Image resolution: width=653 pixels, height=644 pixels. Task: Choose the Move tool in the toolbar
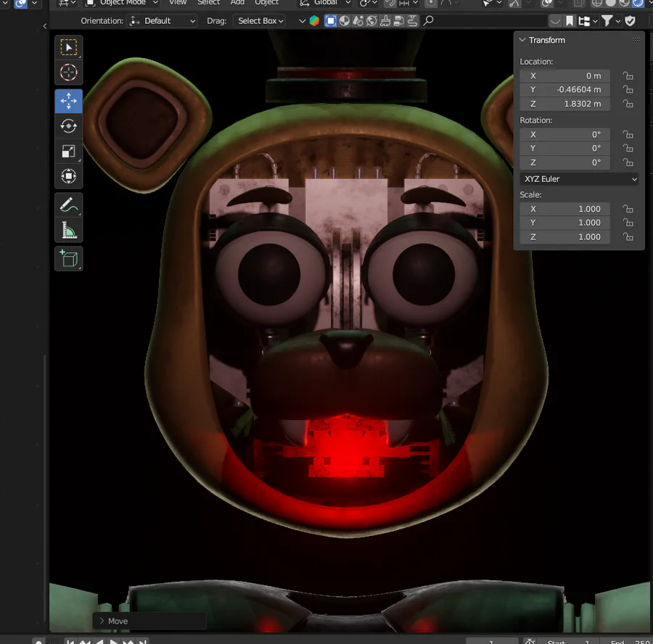(69, 101)
